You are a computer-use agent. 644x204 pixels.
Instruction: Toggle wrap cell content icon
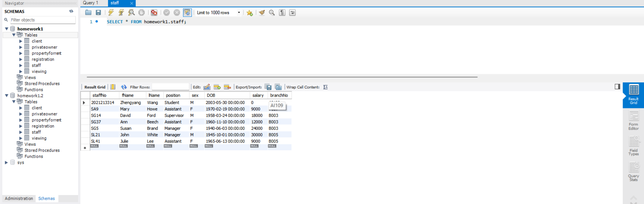pos(325,87)
